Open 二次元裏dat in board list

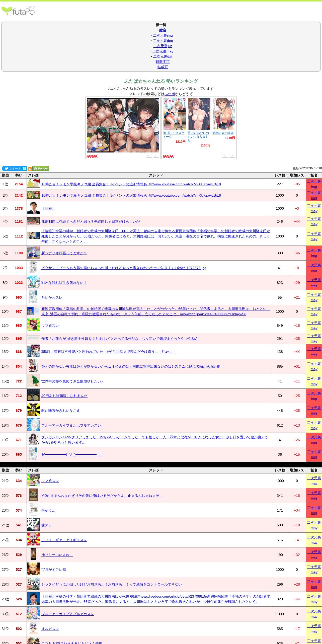(x=163, y=56)
